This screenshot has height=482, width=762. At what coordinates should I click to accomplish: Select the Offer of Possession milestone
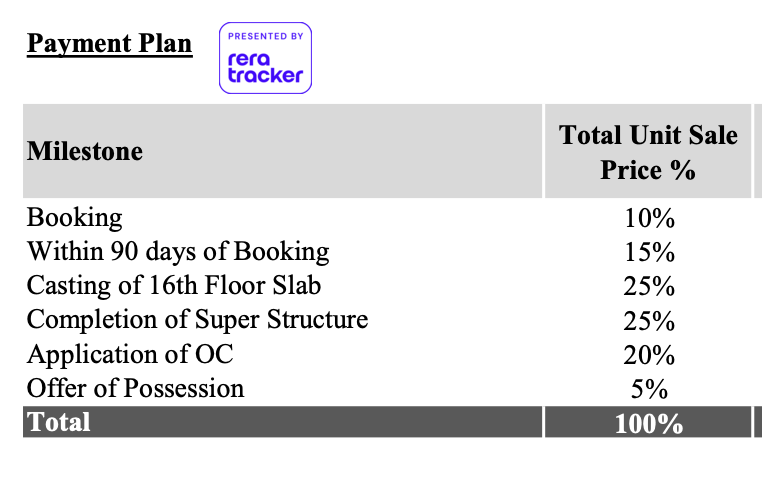click(x=135, y=388)
